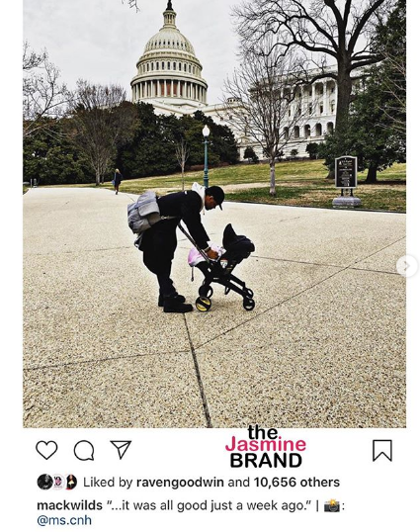Click third liker avatar thumbnail
420x532 pixels.
tap(71, 483)
